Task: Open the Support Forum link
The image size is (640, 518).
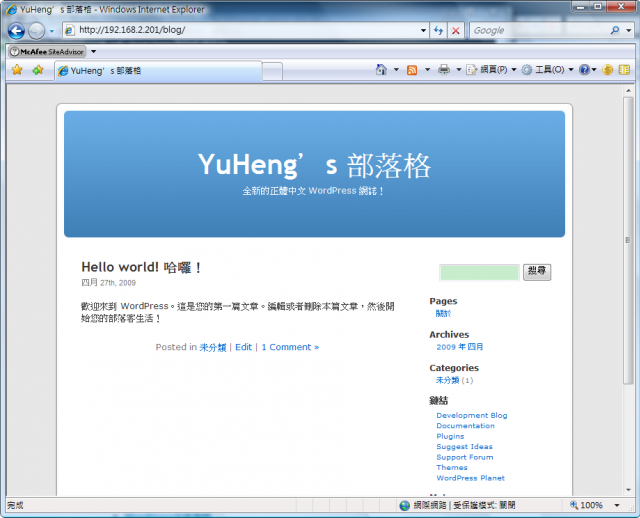Action: tap(465, 457)
